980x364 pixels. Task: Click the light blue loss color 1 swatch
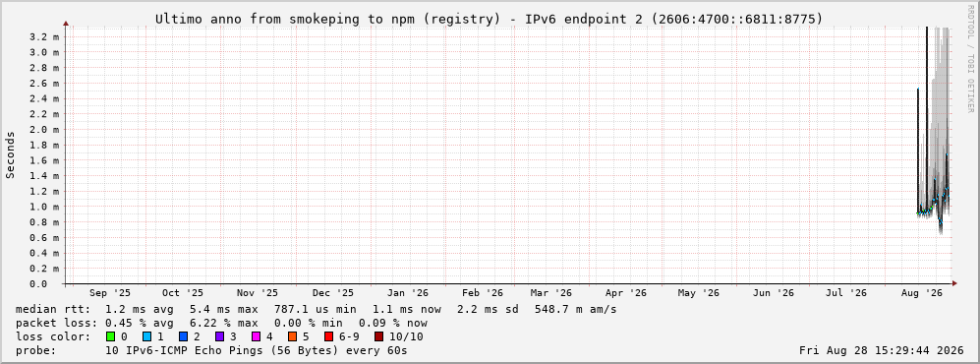pyautogui.click(x=146, y=337)
